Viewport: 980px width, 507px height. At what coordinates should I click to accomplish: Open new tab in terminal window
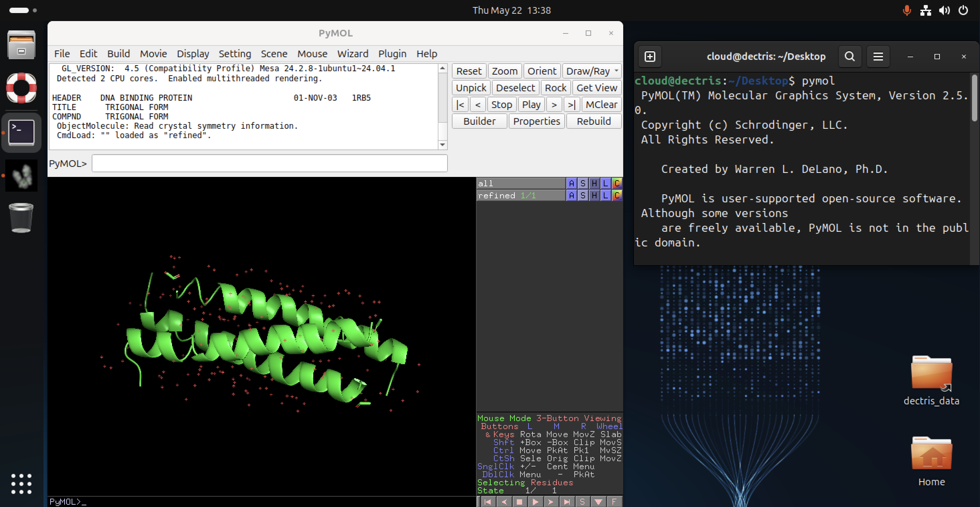650,57
